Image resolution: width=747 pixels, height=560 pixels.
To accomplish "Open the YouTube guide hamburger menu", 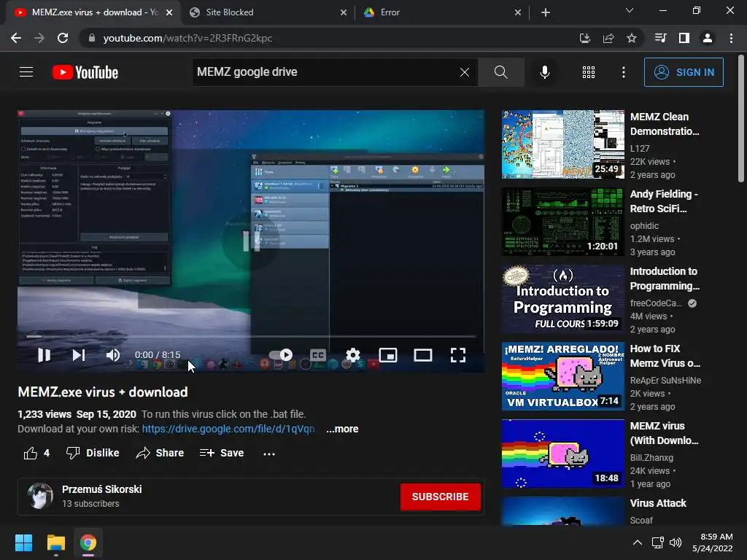I will (26, 72).
